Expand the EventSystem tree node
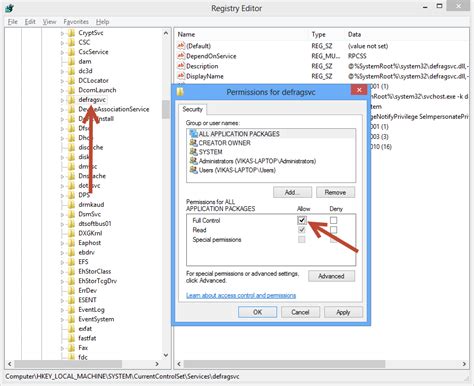 [62, 319]
